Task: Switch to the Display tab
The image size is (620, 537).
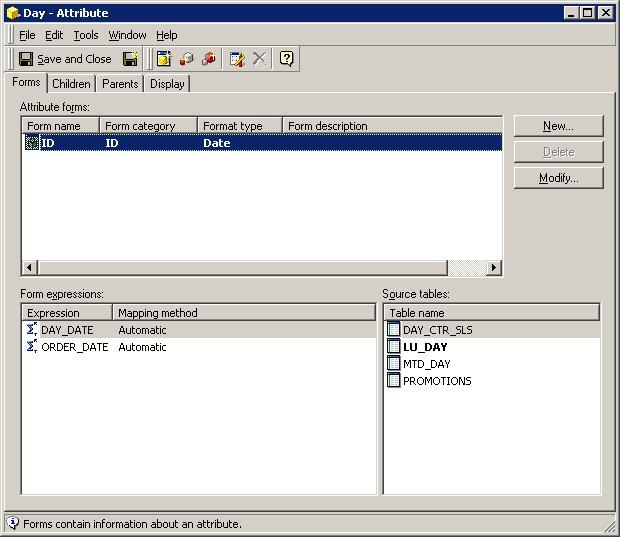Action: [x=167, y=84]
